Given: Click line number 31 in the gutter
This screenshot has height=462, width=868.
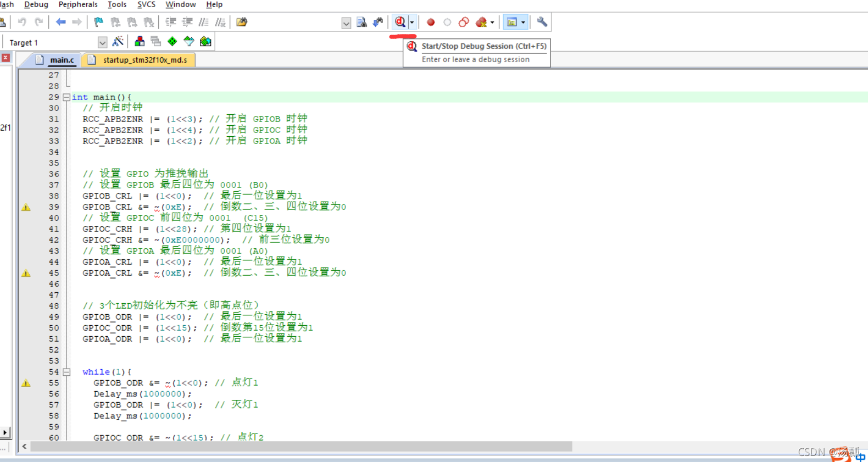Looking at the screenshot, I should coord(53,119).
